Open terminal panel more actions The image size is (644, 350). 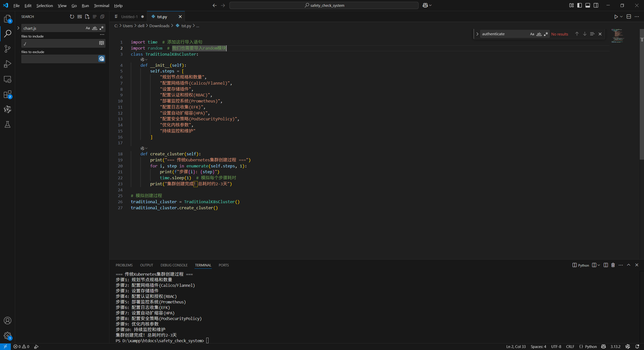621,265
